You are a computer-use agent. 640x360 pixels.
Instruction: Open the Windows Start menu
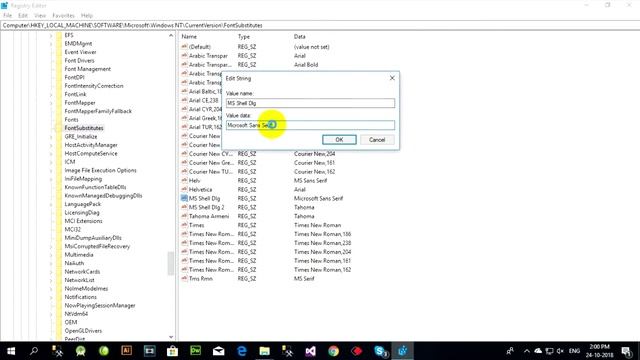[x=11, y=351]
